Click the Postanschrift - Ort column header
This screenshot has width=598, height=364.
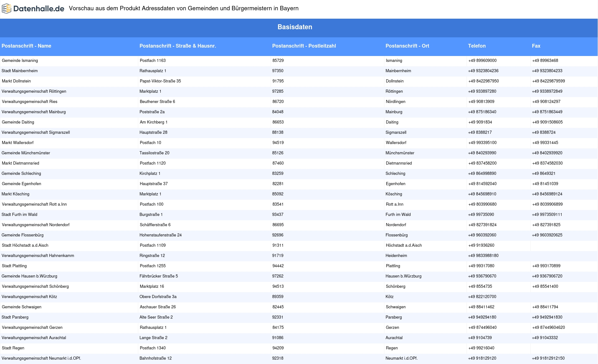click(407, 46)
